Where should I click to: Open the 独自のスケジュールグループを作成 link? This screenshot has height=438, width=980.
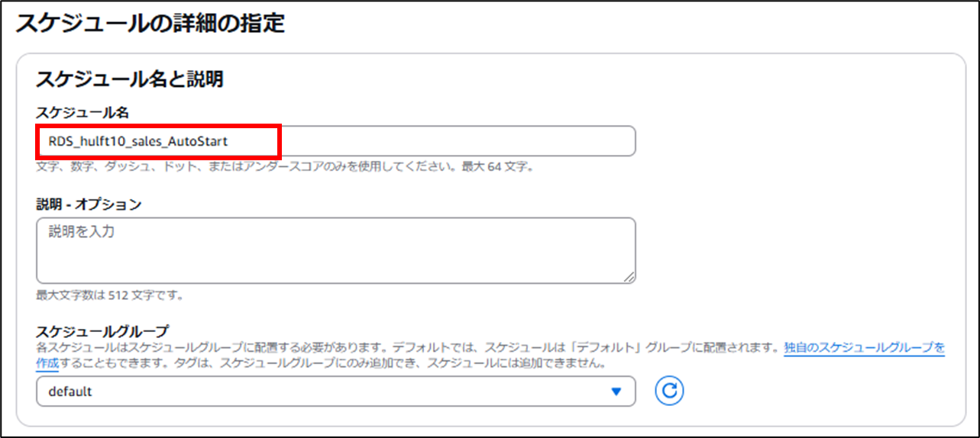tap(864, 348)
